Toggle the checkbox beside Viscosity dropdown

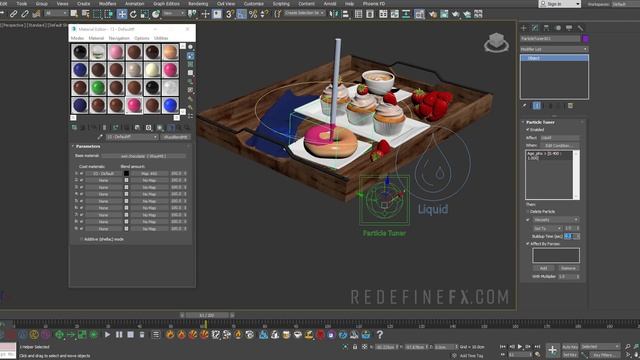click(x=527, y=220)
